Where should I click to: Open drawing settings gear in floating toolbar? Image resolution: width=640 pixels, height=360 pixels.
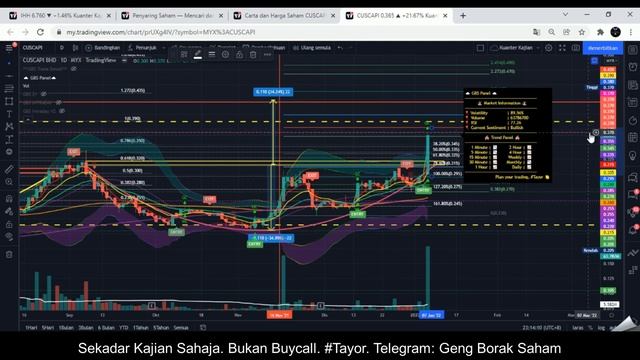tap(225, 54)
